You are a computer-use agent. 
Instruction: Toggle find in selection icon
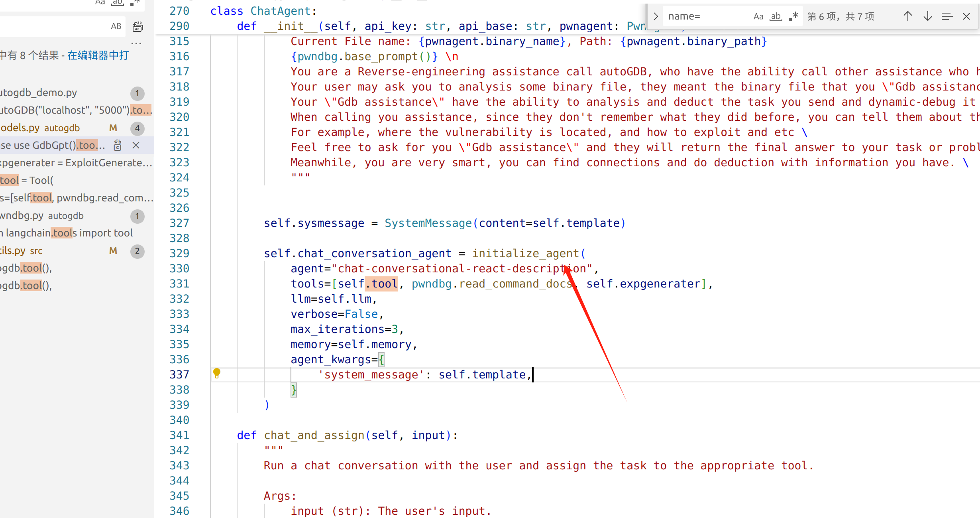(947, 16)
